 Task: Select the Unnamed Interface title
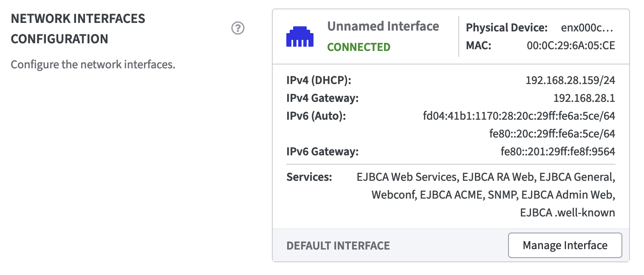pos(383,26)
